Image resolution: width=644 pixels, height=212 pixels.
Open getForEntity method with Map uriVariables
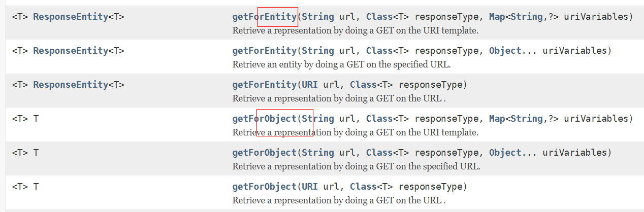click(x=264, y=17)
